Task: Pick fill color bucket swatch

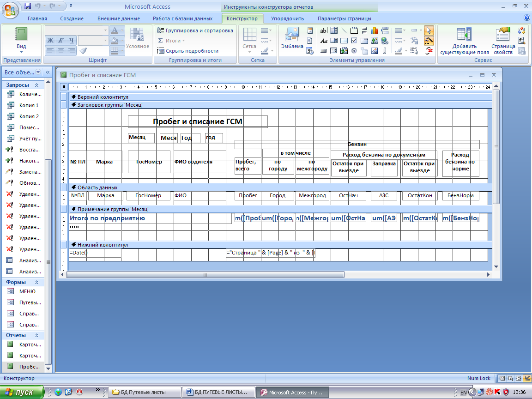Action: pos(115,41)
